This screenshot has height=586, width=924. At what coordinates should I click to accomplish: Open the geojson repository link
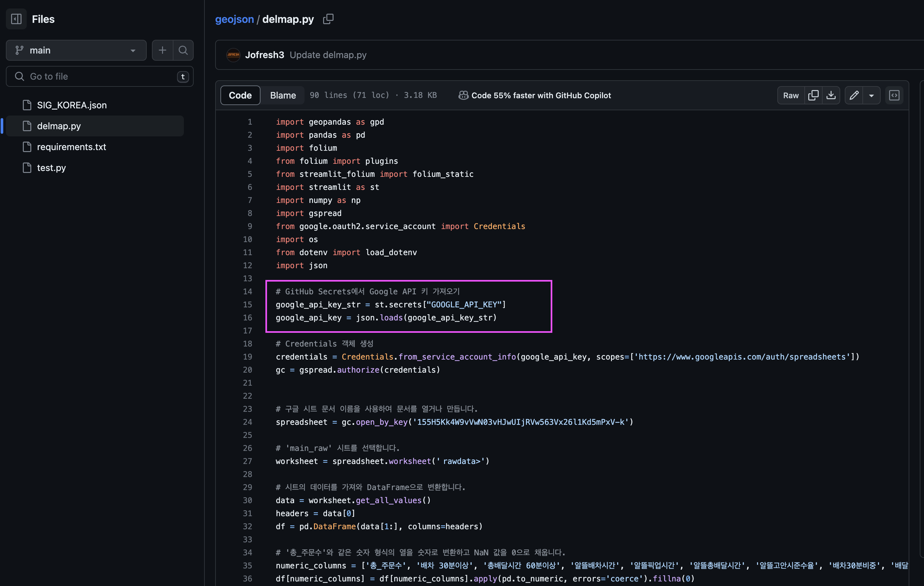(x=234, y=19)
